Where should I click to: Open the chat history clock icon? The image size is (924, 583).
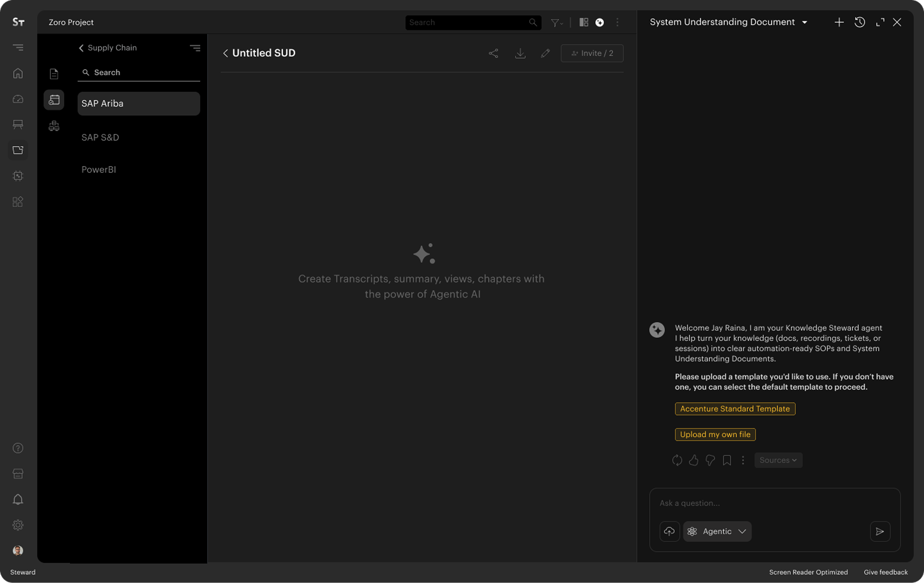[859, 22]
